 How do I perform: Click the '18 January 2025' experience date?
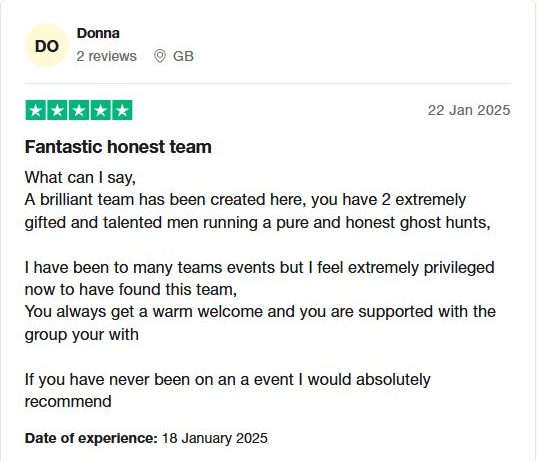point(215,438)
